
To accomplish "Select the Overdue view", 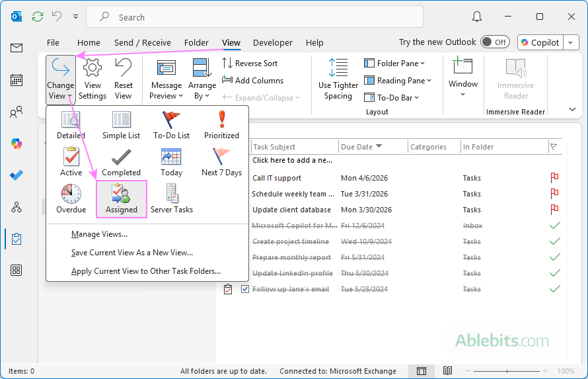I will point(71,199).
